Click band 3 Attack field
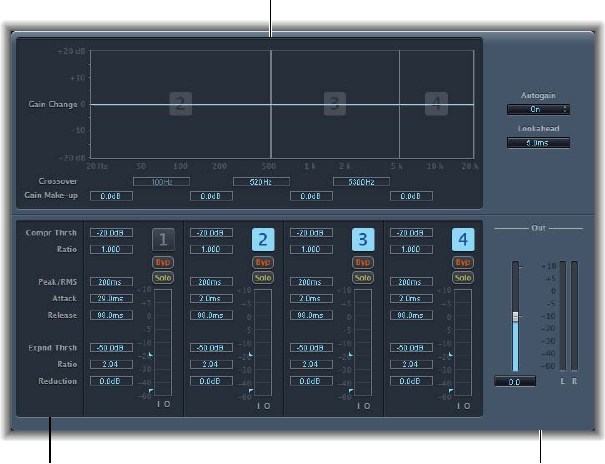This screenshot has width=605, height=464. click(x=311, y=299)
